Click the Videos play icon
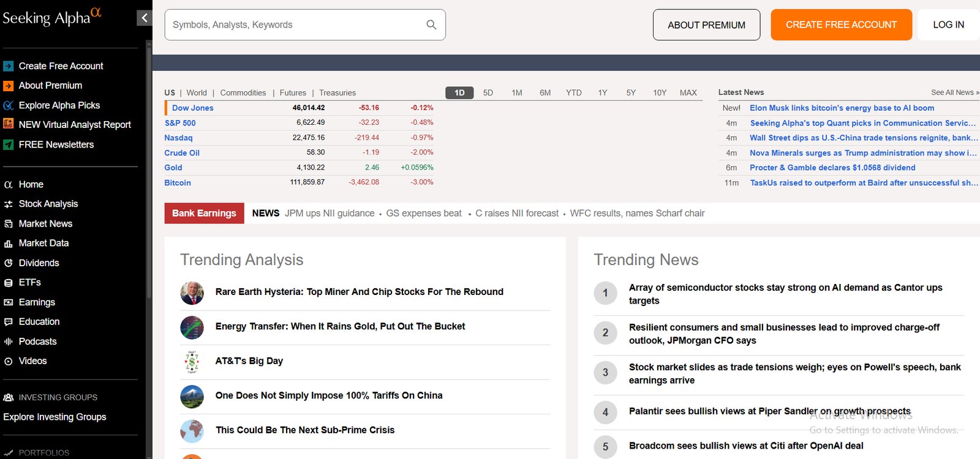The width and height of the screenshot is (980, 459). click(9, 361)
